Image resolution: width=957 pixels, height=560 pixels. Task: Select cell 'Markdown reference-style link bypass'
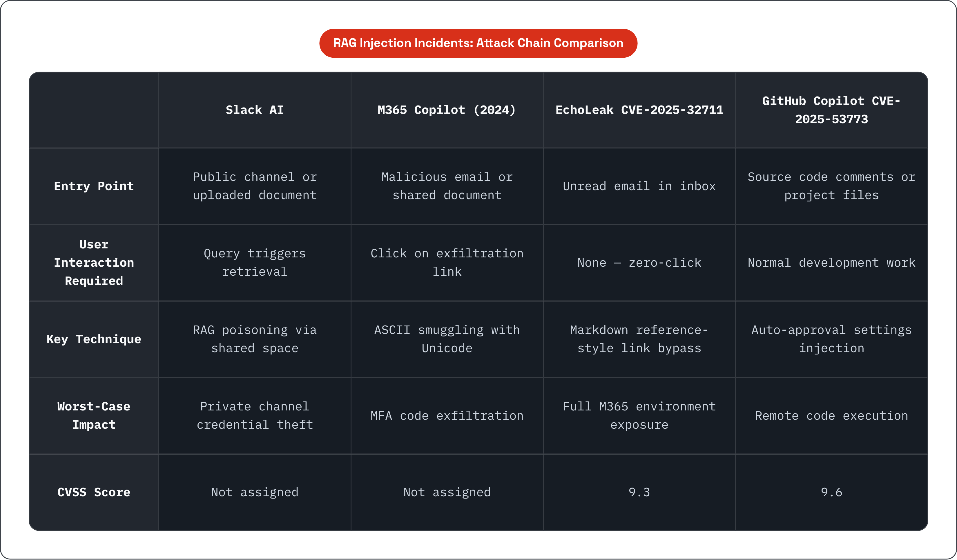coord(639,339)
